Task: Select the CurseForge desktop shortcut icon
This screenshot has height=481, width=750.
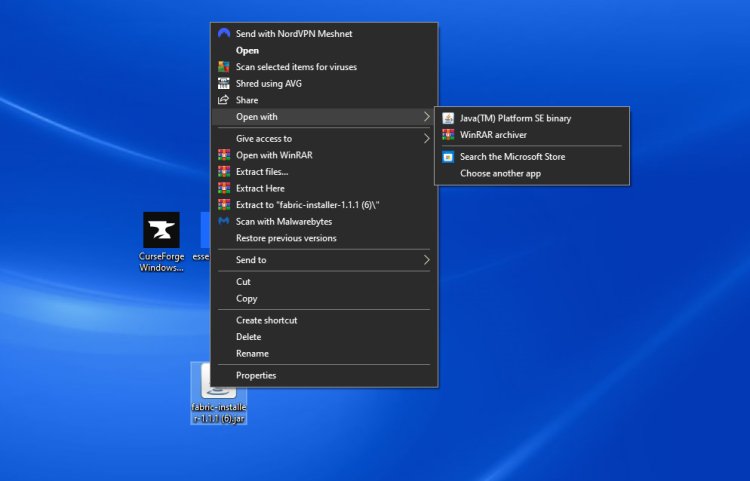Action: pyautogui.click(x=161, y=230)
